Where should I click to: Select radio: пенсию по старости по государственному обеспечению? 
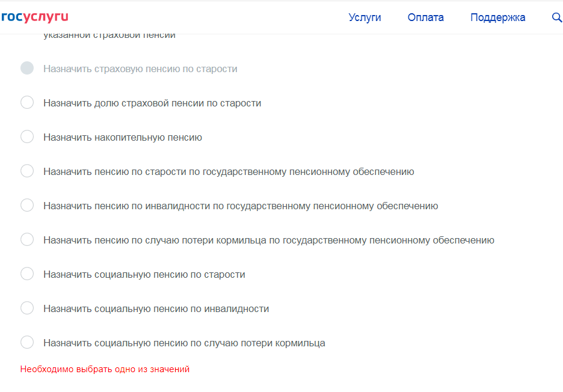click(27, 171)
